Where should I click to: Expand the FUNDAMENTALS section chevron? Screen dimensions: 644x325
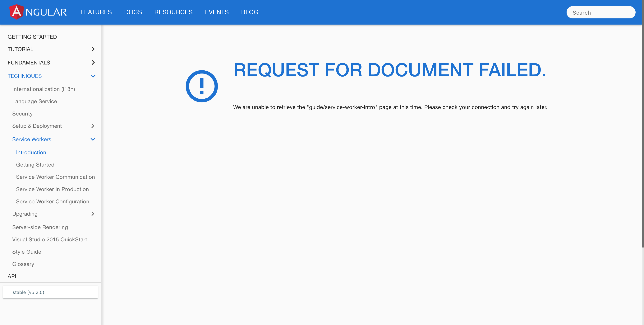pos(93,62)
